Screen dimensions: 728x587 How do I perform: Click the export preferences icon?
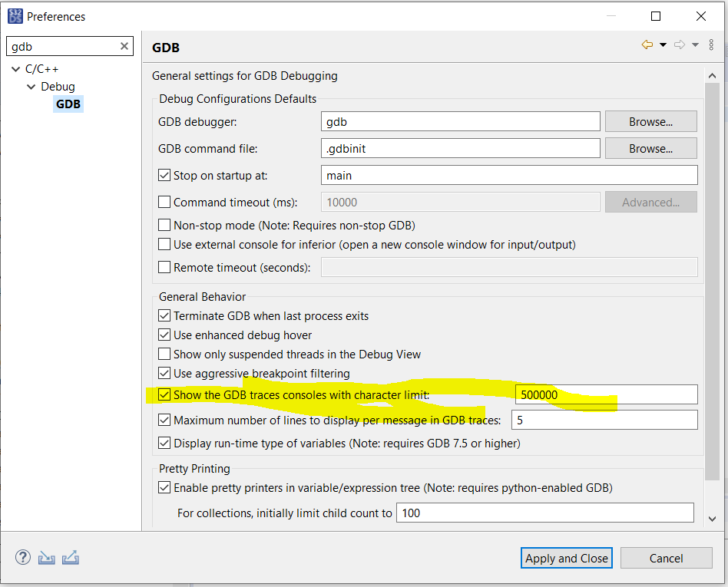[70, 558]
